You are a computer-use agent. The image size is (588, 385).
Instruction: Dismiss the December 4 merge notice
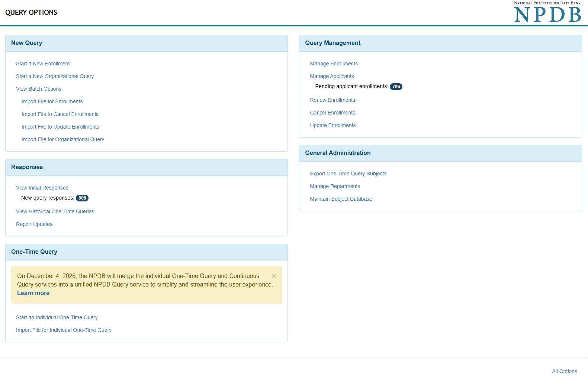[274, 276]
